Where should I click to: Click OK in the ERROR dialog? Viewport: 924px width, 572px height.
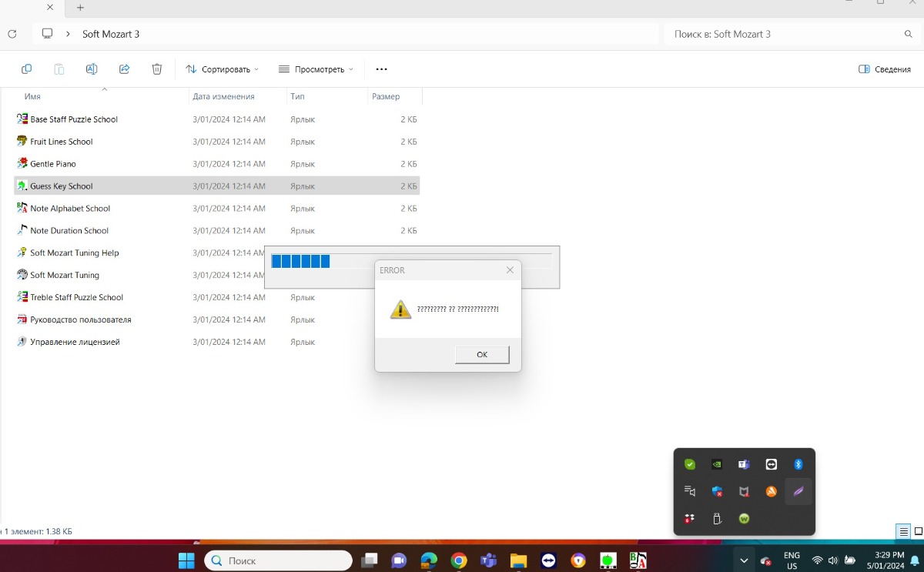482,354
